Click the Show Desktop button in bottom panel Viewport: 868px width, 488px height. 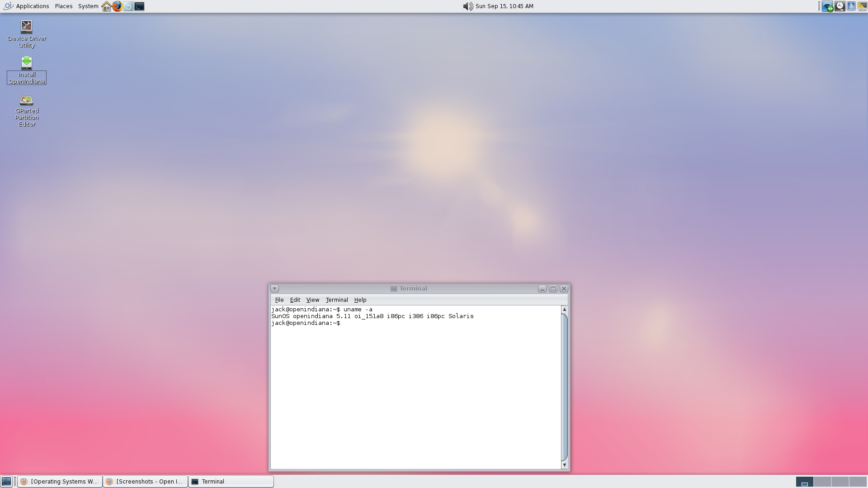click(6, 482)
